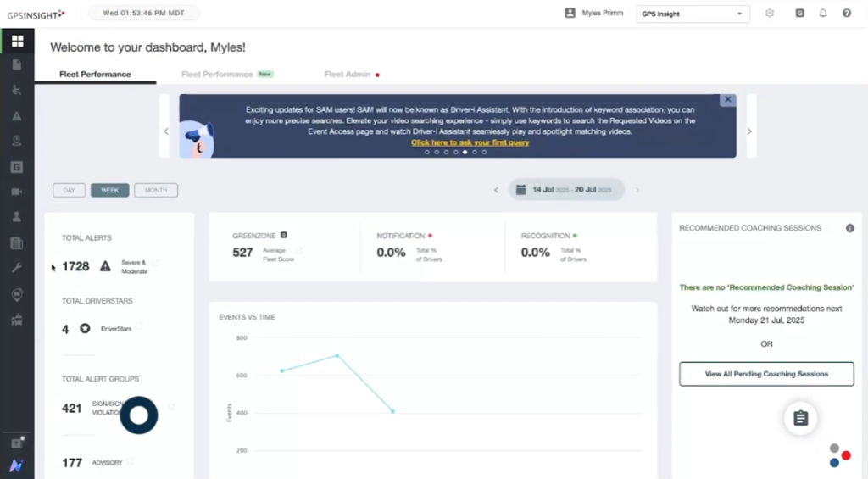Open the Dashboard grid icon in sidebar
Viewport: 868px width, 479px height.
17,41
